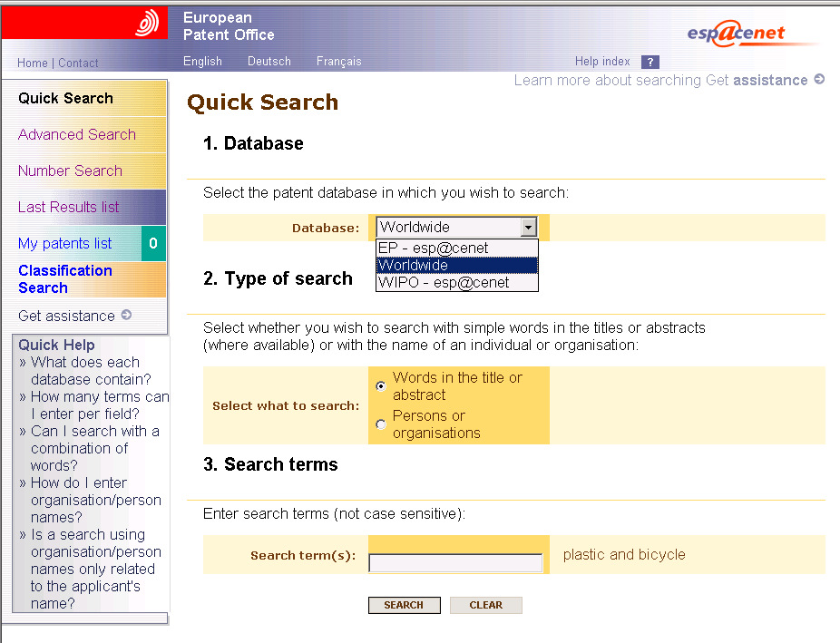Viewport: 840px width, 643px height.
Task: Click 'Get assistance' in the sidebar
Action: coord(66,316)
